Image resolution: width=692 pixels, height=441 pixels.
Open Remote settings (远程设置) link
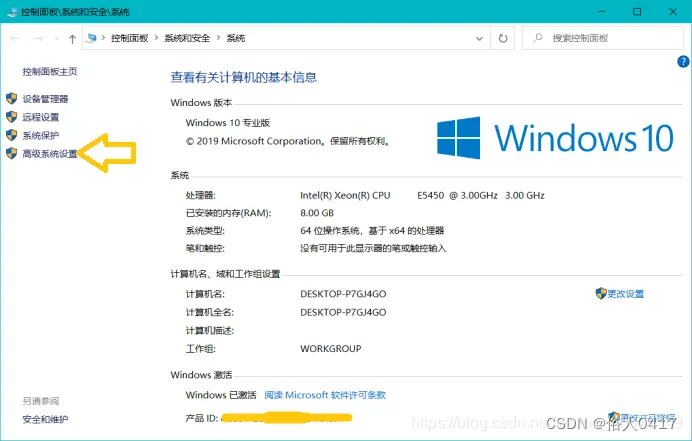(41, 117)
